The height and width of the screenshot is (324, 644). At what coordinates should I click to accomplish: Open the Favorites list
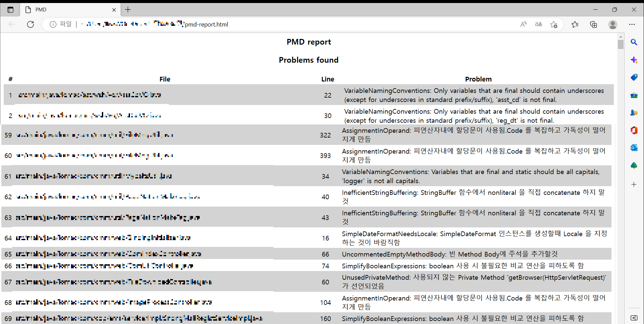click(x=575, y=24)
